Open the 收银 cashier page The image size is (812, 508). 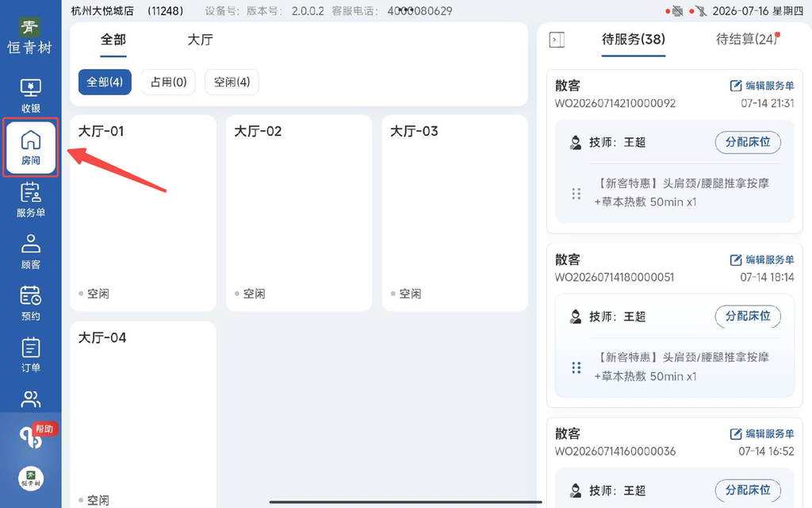pyautogui.click(x=31, y=95)
